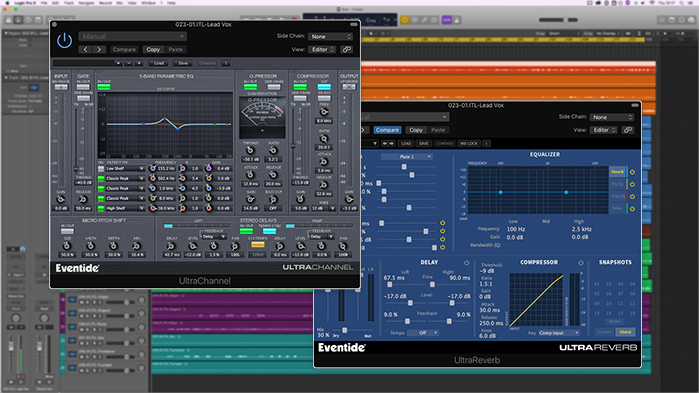Click Copy in UltraChannel header
Image resolution: width=699 pixels, height=393 pixels.
[x=153, y=49]
